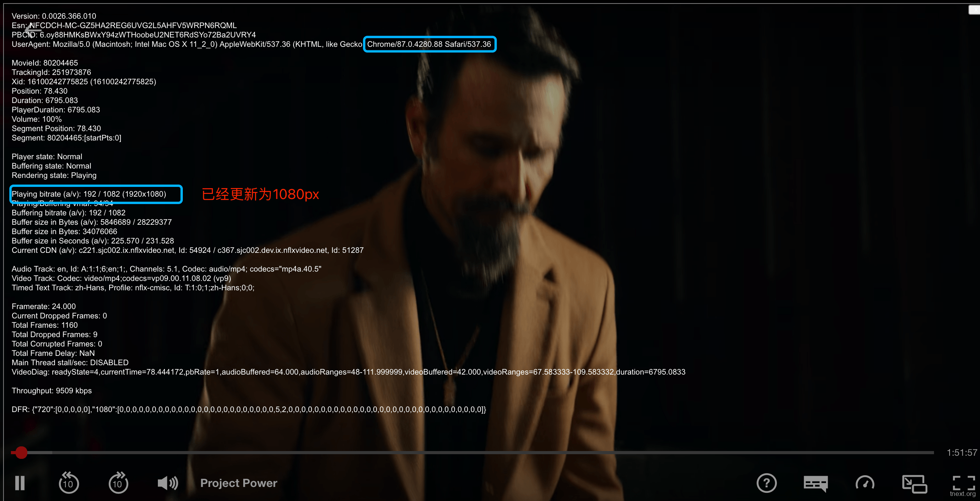Click the Volume: 100% line

pyautogui.click(x=37, y=119)
